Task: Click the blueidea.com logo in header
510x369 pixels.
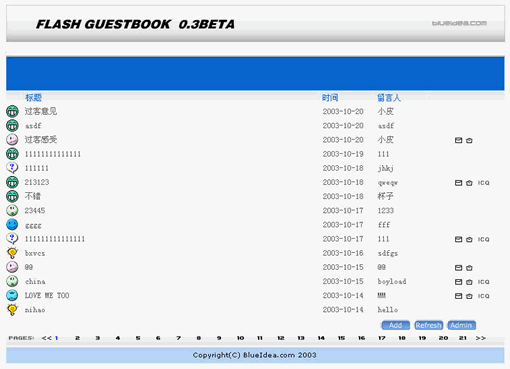Action: 459,23
